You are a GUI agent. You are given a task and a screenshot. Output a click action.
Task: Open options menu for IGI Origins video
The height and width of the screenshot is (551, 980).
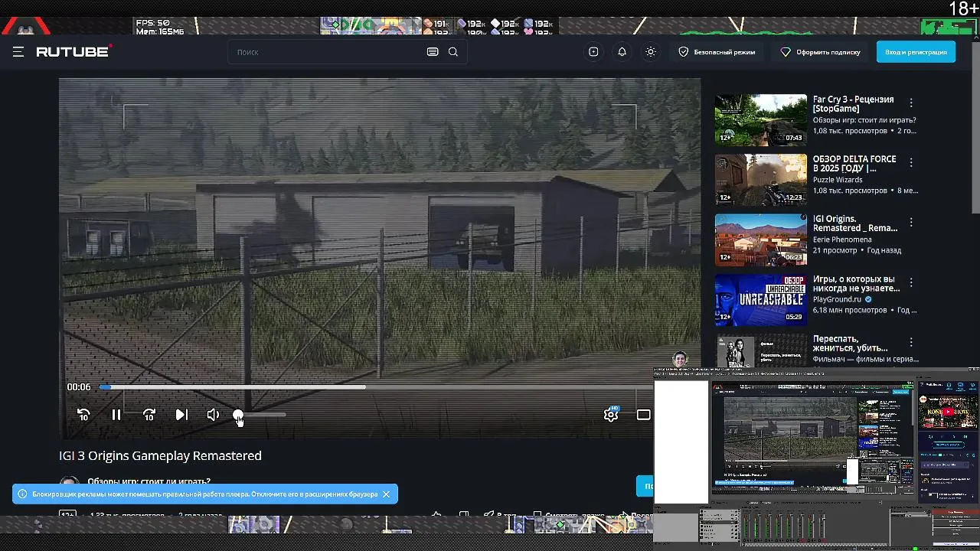click(911, 222)
